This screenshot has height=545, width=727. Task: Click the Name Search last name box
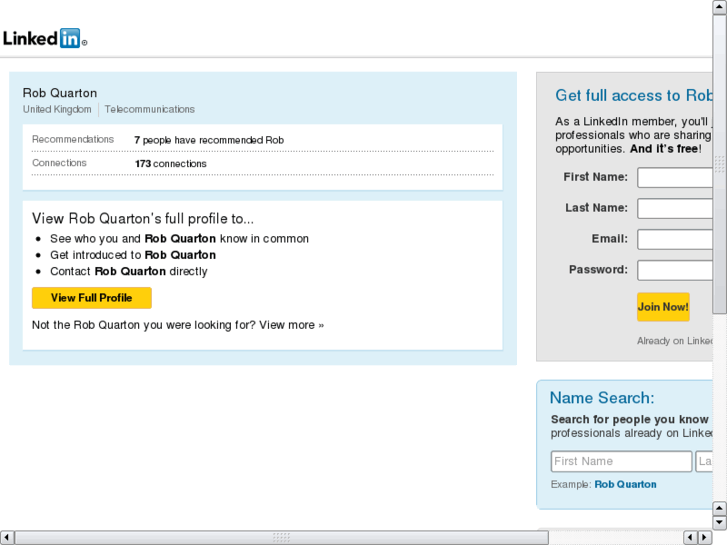coord(704,461)
